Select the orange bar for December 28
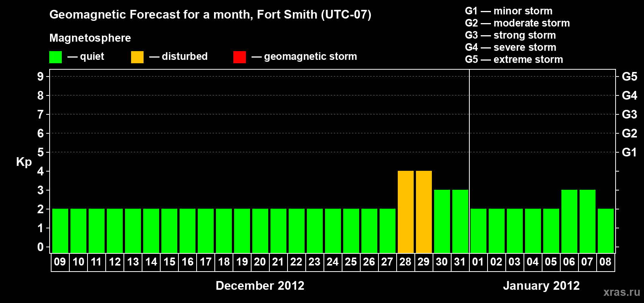The image size is (644, 303). (x=406, y=212)
